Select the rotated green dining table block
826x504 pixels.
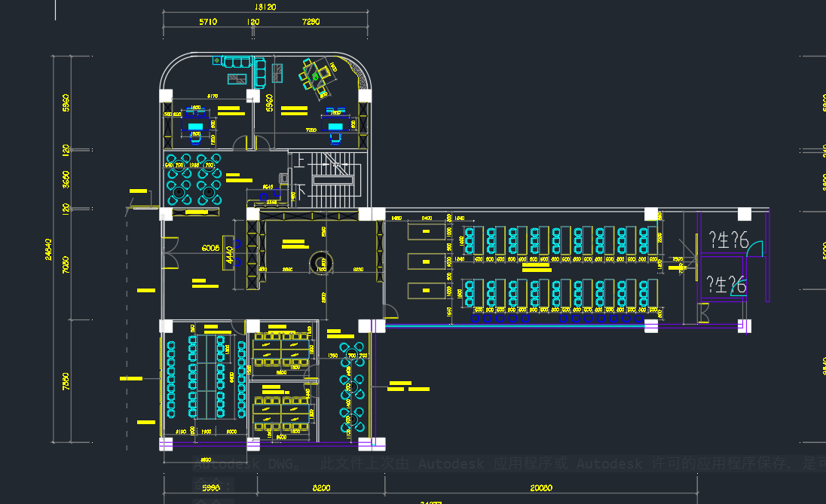coord(317,78)
